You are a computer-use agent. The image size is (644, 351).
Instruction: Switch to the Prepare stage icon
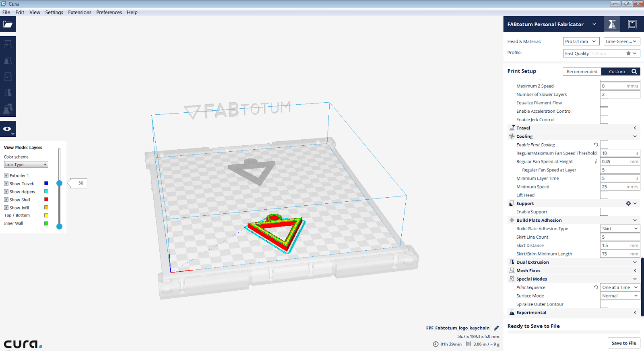pos(612,24)
